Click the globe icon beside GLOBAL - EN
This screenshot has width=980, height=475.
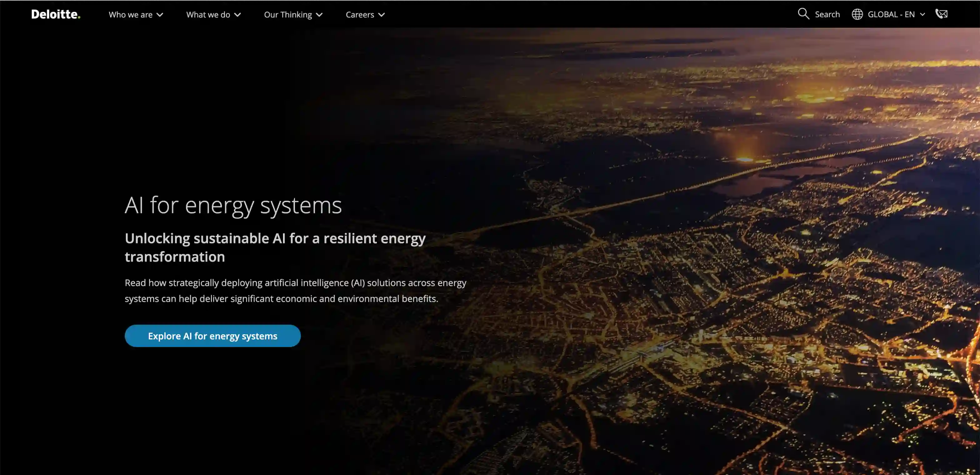[857, 14]
